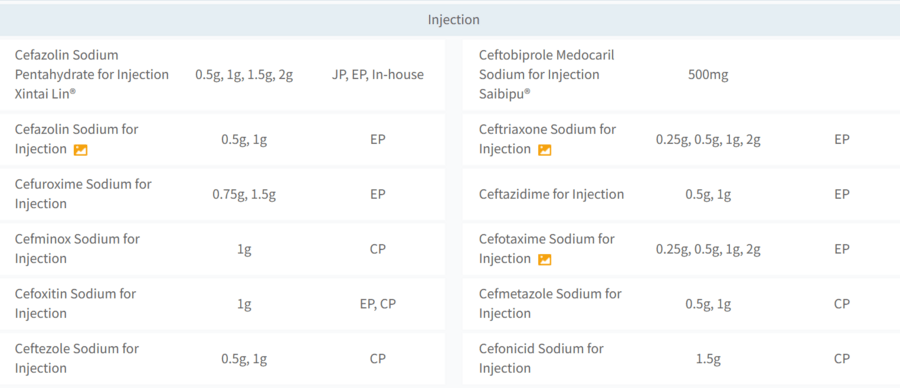
Task: Select the 0.75g, 1.5g Cefuroxime specification
Action: pos(244,194)
